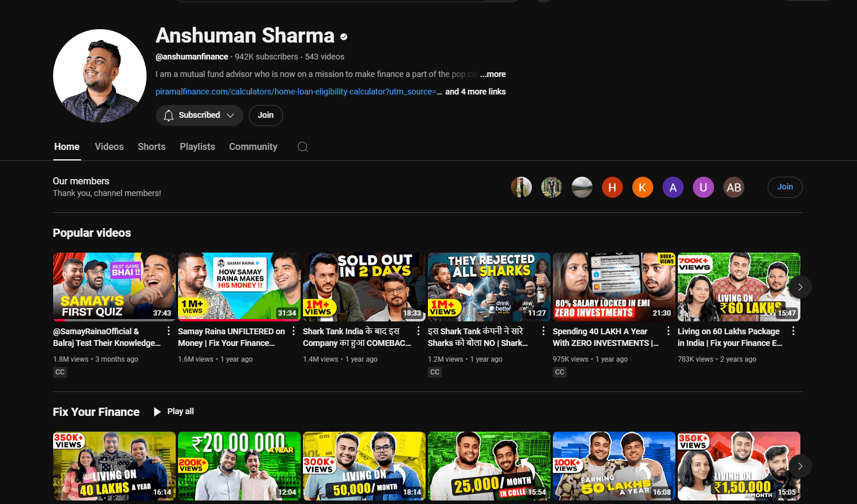Open the 'Spending 40 LAKH A Year' video title
Screen dimensions: 857x504
tap(606, 337)
